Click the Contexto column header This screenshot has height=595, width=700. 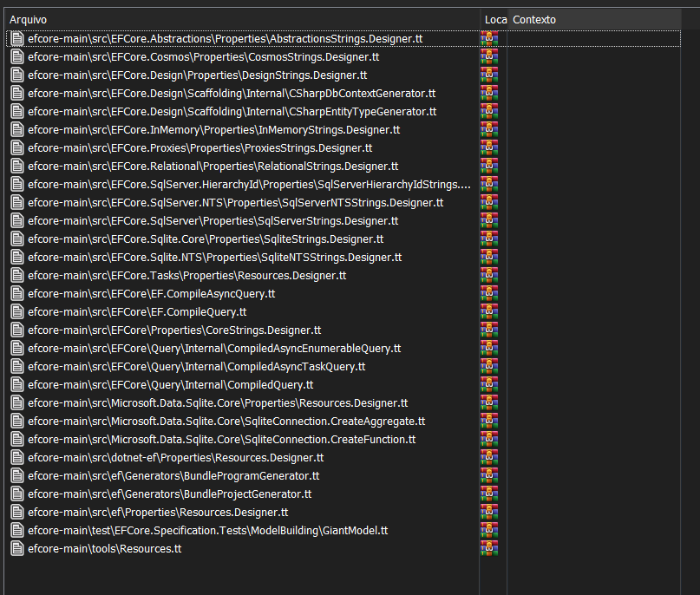594,20
